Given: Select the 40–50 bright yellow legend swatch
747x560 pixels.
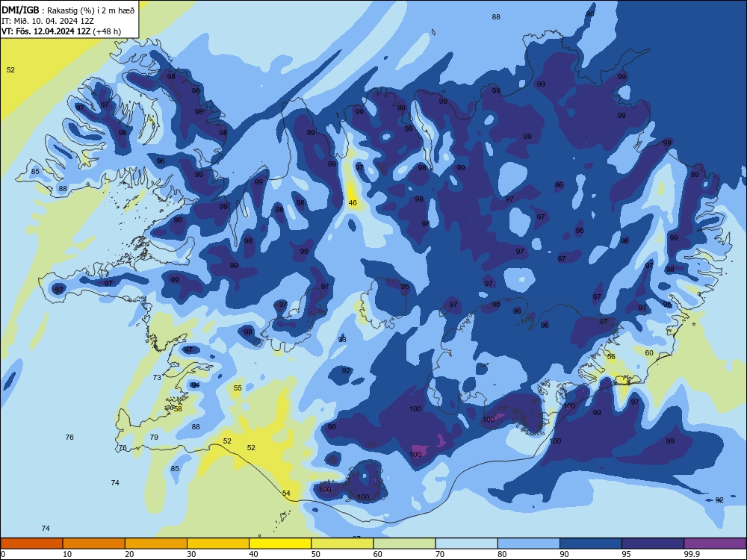Looking at the screenshot, I should pyautogui.click(x=280, y=544).
